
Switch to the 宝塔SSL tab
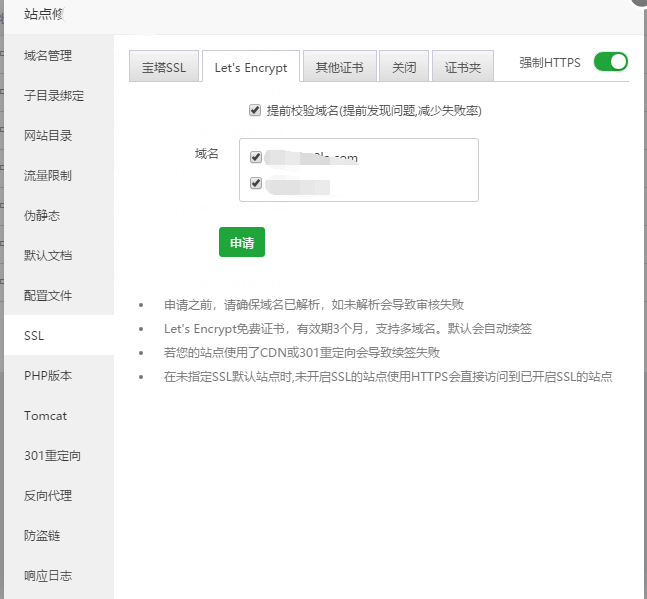pyautogui.click(x=164, y=68)
